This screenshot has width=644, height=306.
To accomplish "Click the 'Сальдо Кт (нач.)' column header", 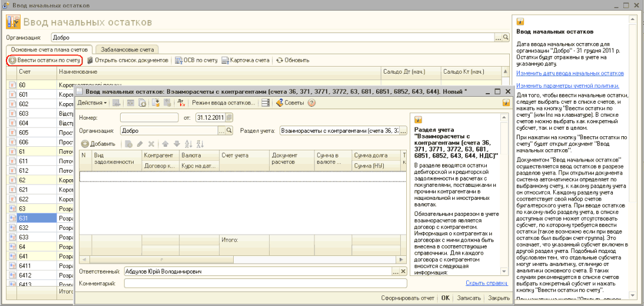I will pos(471,72).
